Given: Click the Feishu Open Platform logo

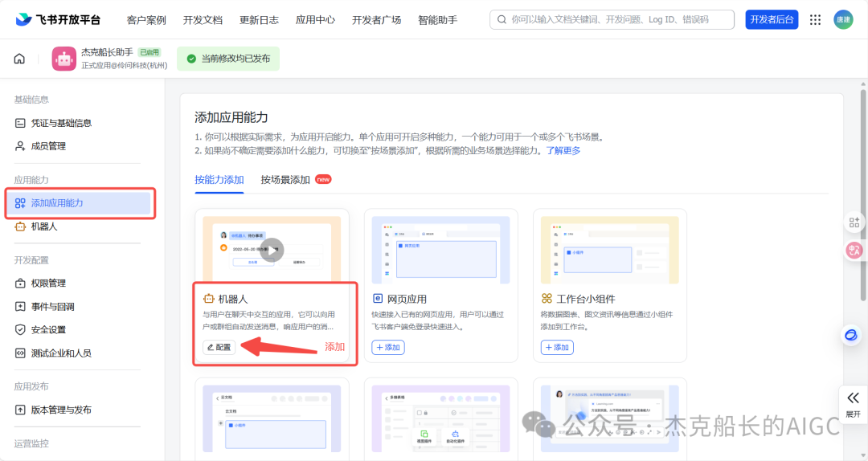Looking at the screenshot, I should (x=58, y=19).
